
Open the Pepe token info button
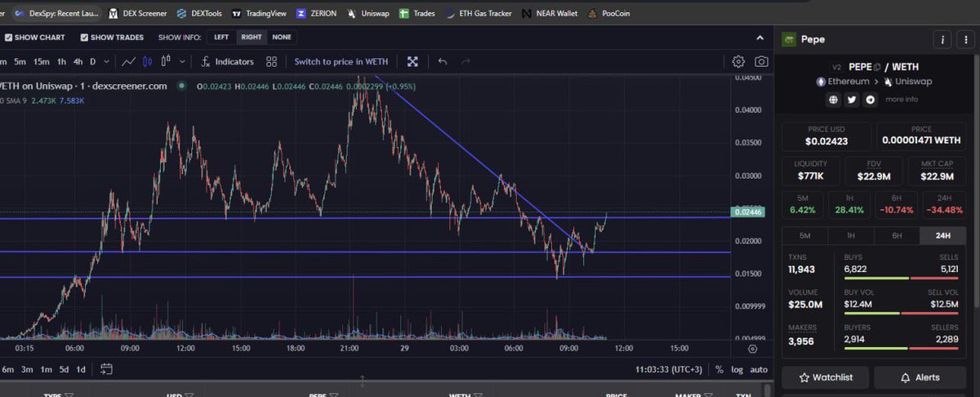943,39
